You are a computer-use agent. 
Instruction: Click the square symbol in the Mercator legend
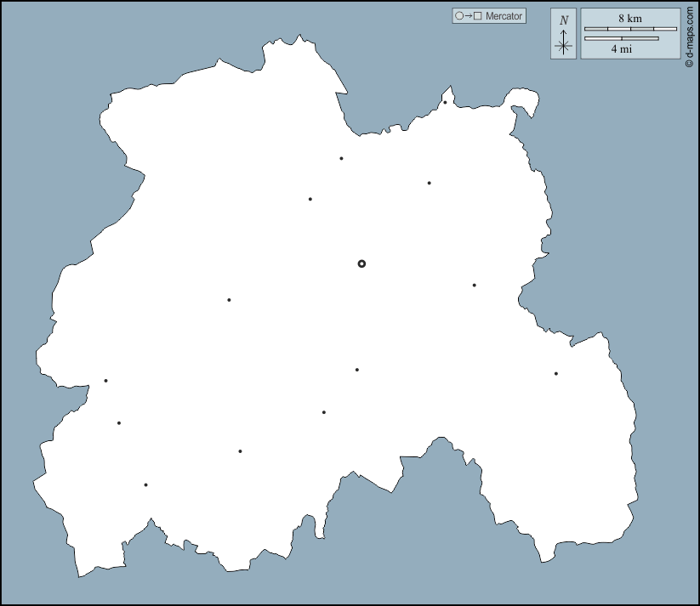478,16
